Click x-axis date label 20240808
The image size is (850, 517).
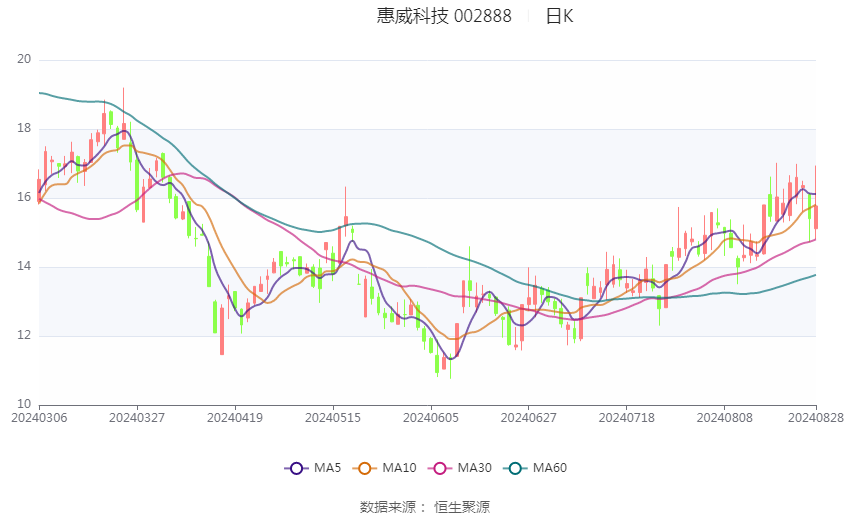tap(725, 418)
